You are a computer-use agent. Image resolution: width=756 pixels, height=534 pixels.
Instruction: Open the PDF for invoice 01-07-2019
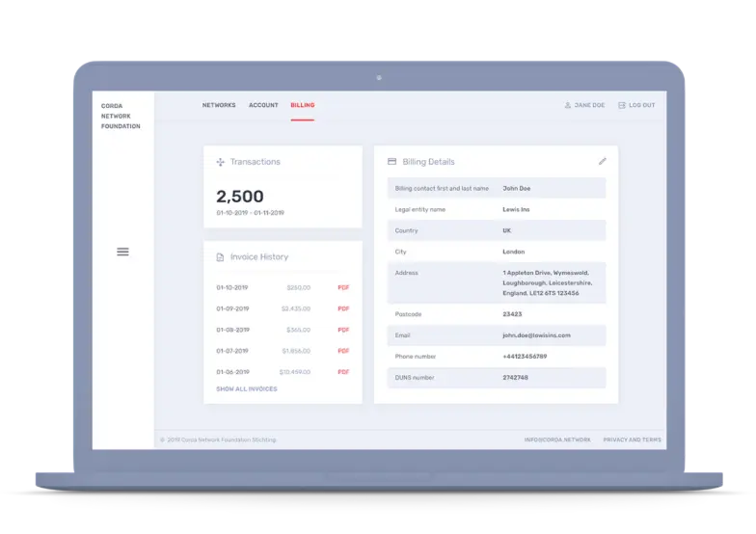coord(343,351)
